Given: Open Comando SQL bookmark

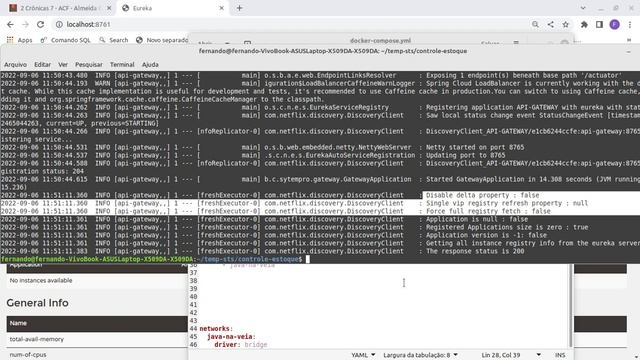Looking at the screenshot, I should [x=65, y=40].
